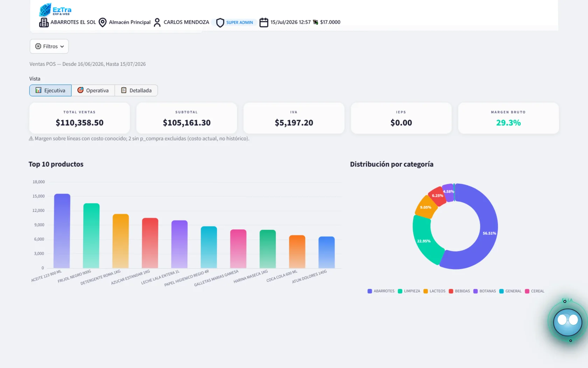The image size is (588, 368).
Task: Switch to the Detallada view
Action: (136, 90)
